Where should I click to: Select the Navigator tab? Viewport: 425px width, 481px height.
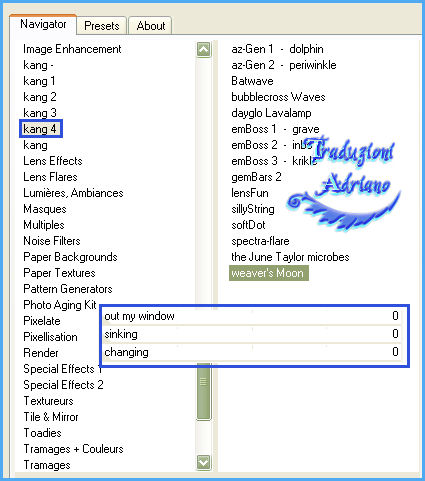(43, 24)
